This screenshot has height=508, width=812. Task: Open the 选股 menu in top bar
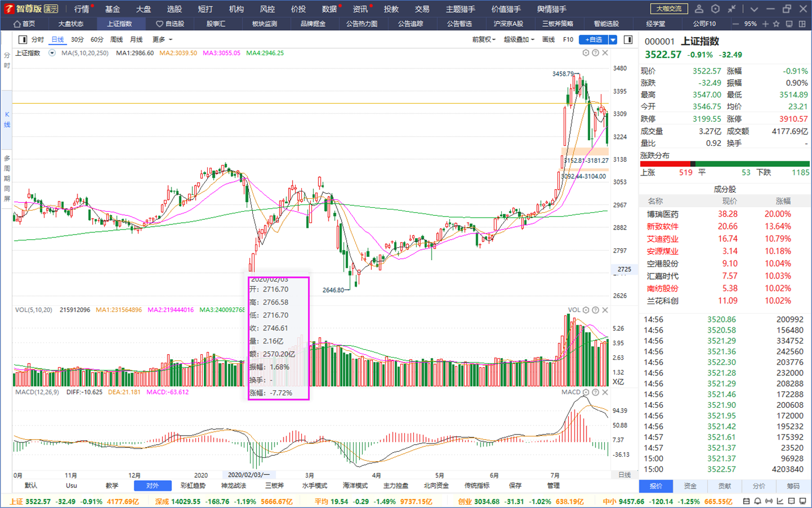(x=174, y=9)
